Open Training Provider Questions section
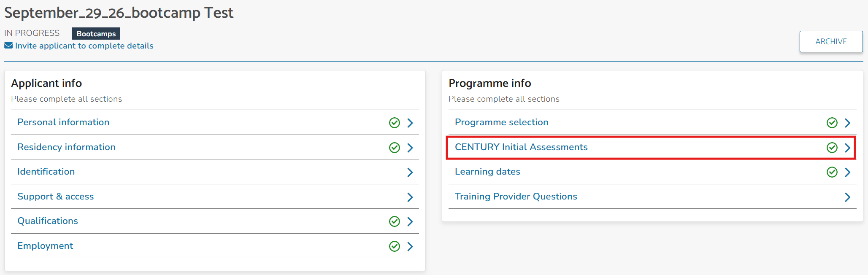Image resolution: width=868 pixels, height=275 pixels. tap(652, 197)
